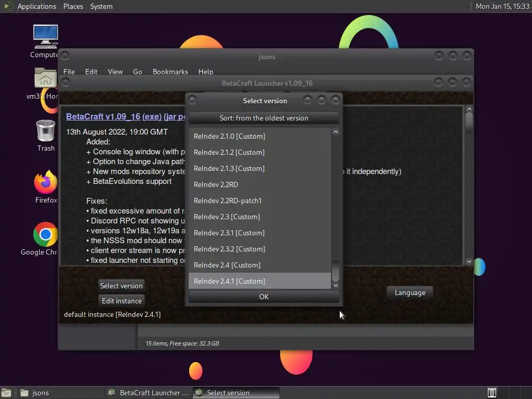This screenshot has height=399, width=532.
Task: Open Bookmarks menu in jsons window
Action: click(x=170, y=72)
